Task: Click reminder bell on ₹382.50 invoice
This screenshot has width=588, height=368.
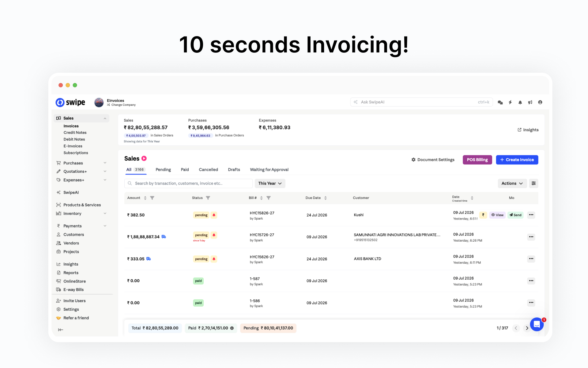Action: point(214,215)
